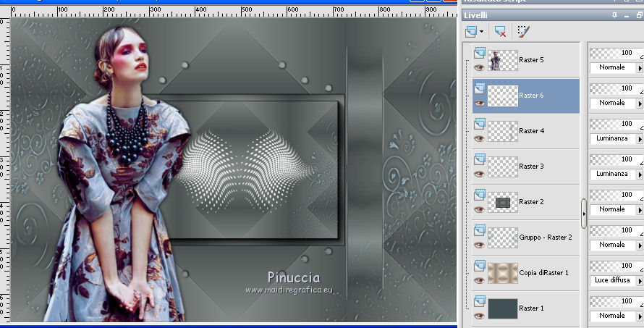Select layer named Raster 3
The width and height of the screenshot is (644, 328).
(531, 167)
